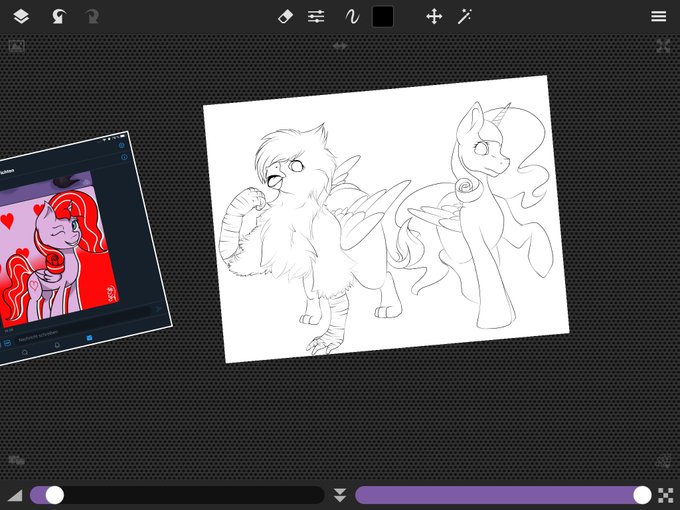680x510 pixels.
Task: Select the magic wand tool
Action: click(464, 17)
